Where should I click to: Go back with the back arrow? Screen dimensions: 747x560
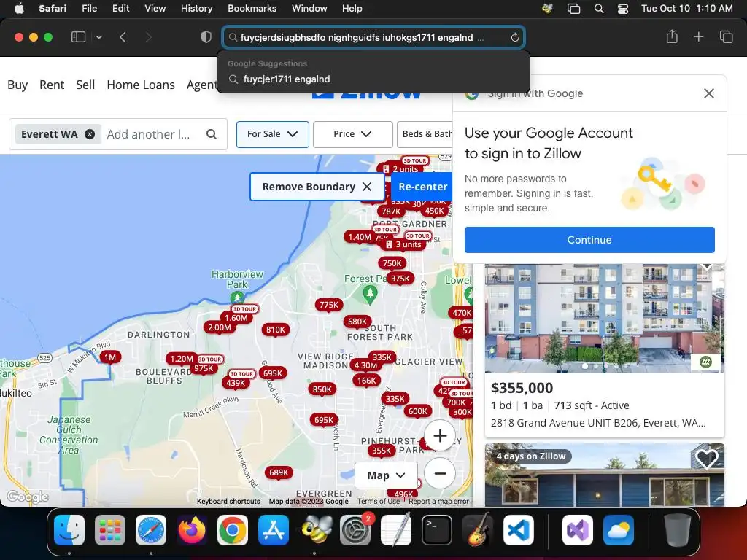coord(123,37)
